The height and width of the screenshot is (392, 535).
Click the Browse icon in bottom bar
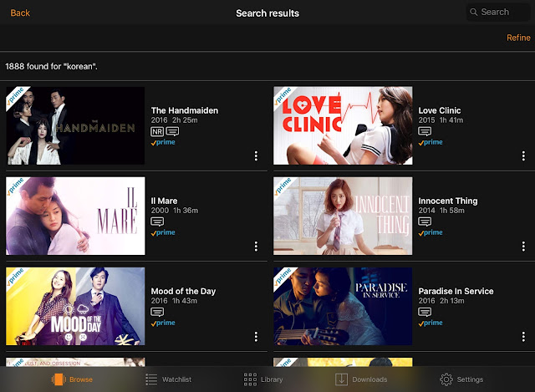coord(59,379)
